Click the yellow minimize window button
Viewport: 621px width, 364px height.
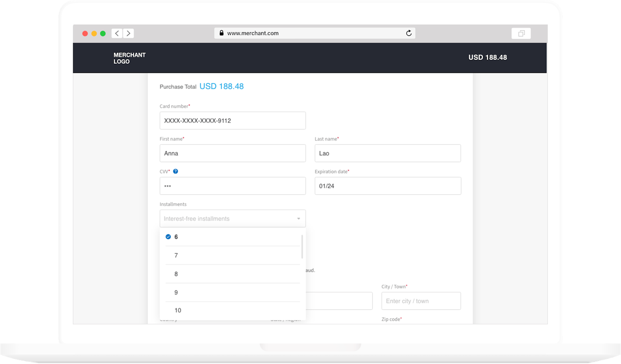[x=94, y=33]
